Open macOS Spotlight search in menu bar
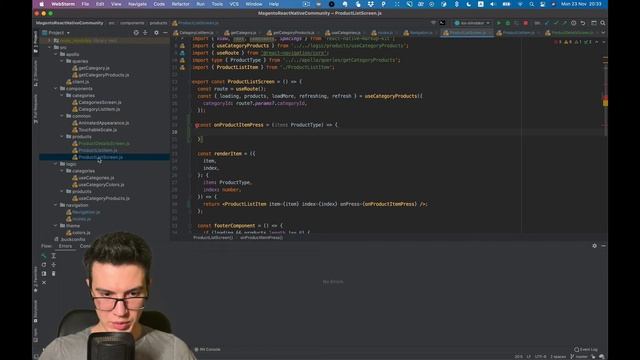This screenshot has width=640, height=360. pos(531,4)
